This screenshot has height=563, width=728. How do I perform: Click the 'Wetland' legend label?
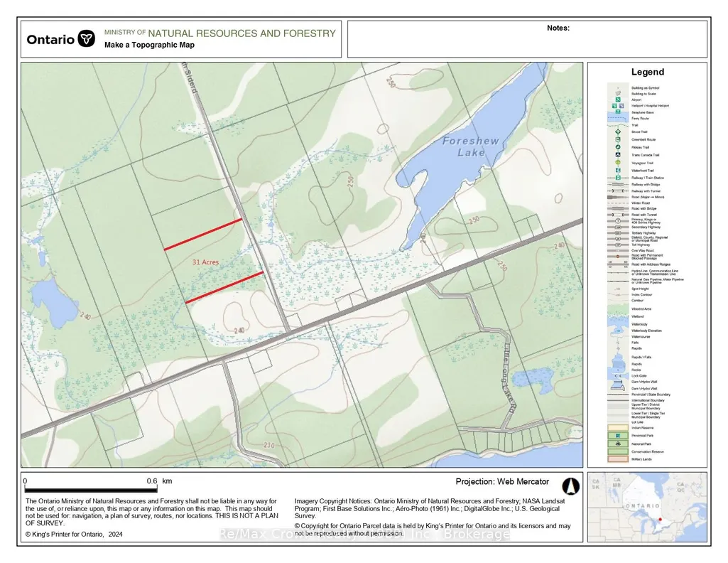[638, 316]
